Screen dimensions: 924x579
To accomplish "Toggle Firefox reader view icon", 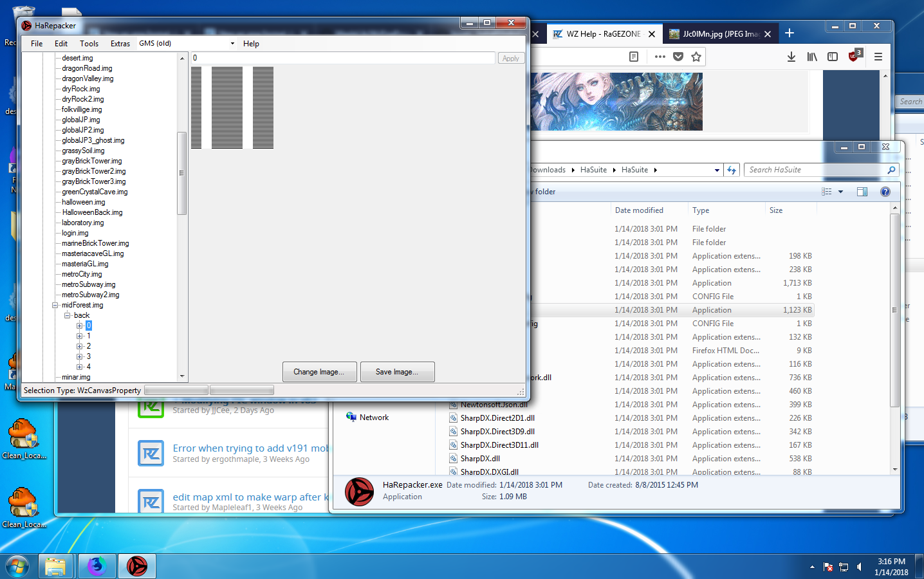I will point(634,57).
